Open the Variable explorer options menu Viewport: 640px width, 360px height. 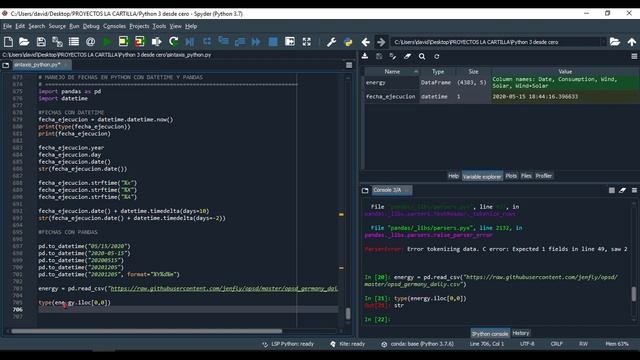(x=634, y=56)
